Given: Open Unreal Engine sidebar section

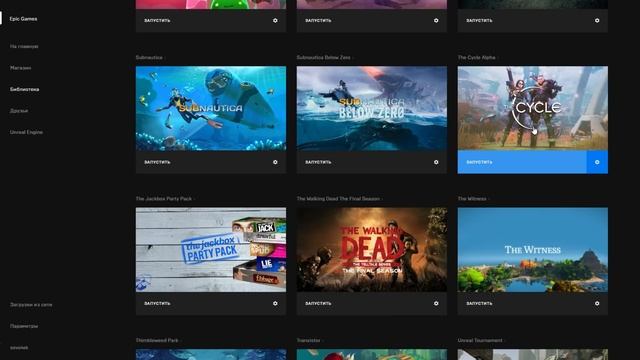Looking at the screenshot, I should [x=26, y=132].
